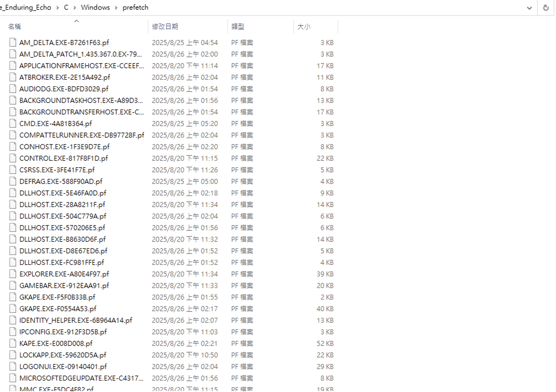Sort by 名稱 column header
Viewport: 556px width, 392px height.
pyautogui.click(x=14, y=26)
